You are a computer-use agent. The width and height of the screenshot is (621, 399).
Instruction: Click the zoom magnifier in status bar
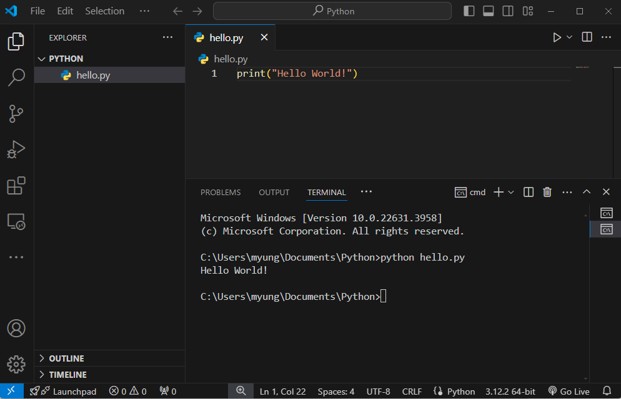241,391
